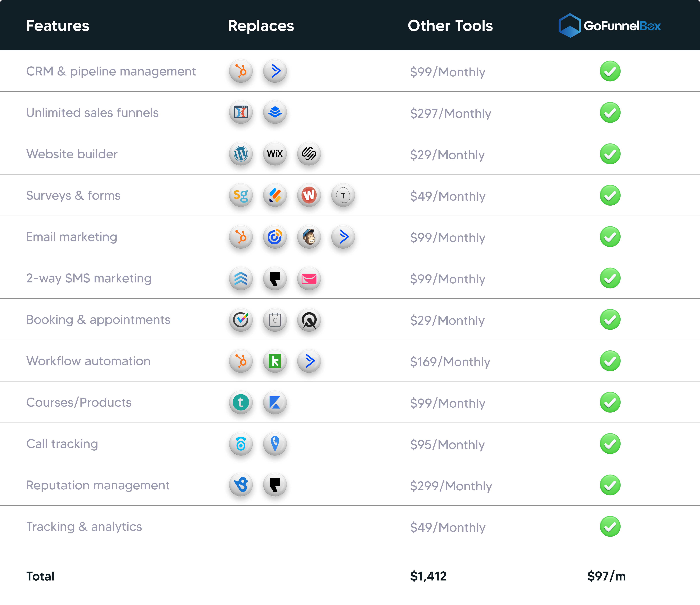The image size is (700, 605).
Task: Click the Typeform T icon
Action: click(343, 195)
